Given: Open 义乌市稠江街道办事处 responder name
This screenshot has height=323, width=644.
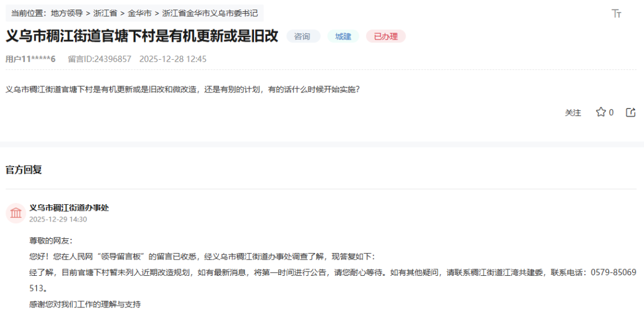Looking at the screenshot, I should 69,208.
